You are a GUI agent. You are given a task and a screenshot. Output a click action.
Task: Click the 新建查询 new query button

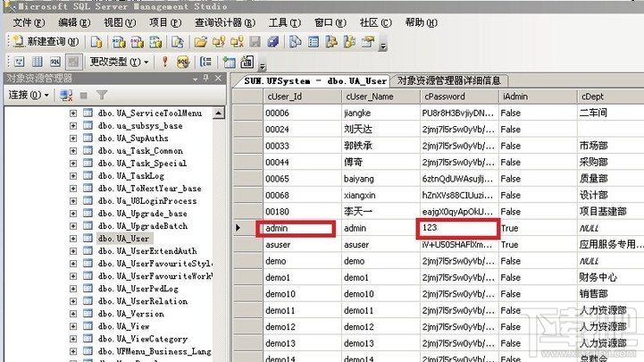(46, 41)
